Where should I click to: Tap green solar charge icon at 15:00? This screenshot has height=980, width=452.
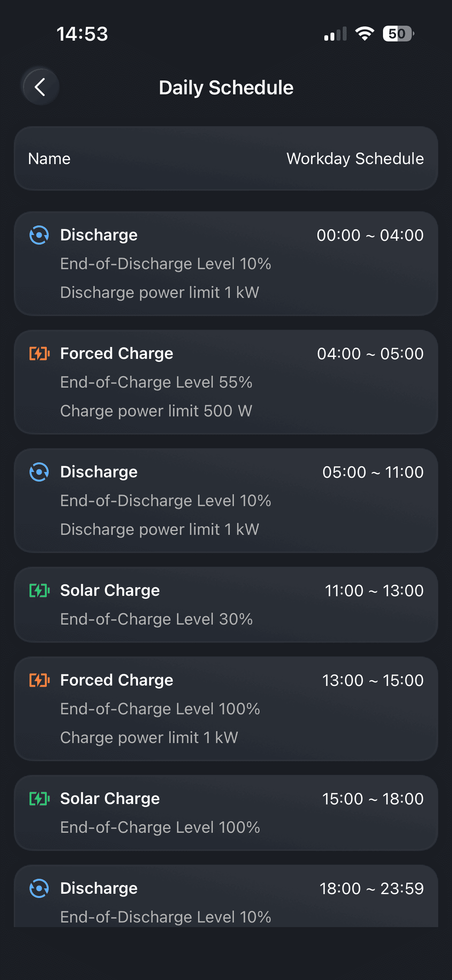click(39, 799)
